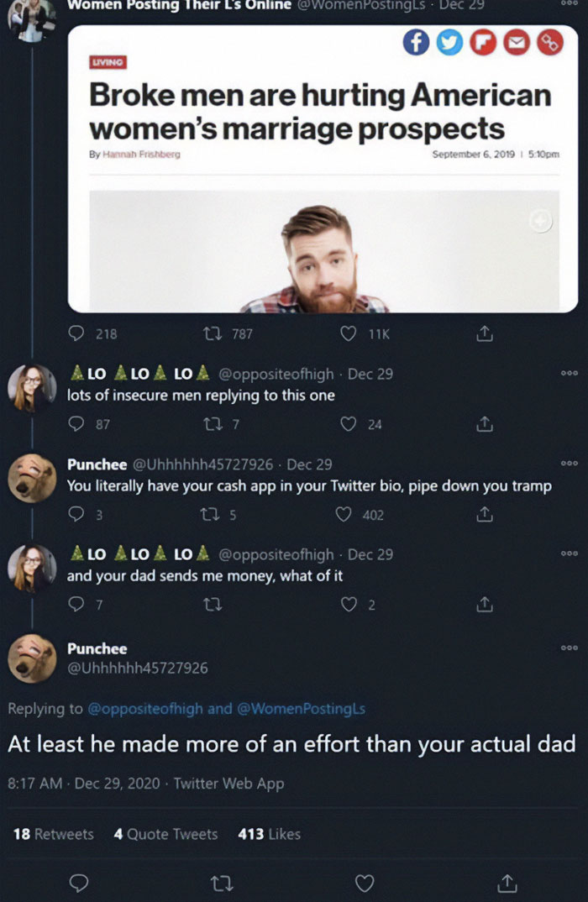The height and width of the screenshot is (902, 588).
Task: Click the email share icon on the article
Action: pos(517,42)
